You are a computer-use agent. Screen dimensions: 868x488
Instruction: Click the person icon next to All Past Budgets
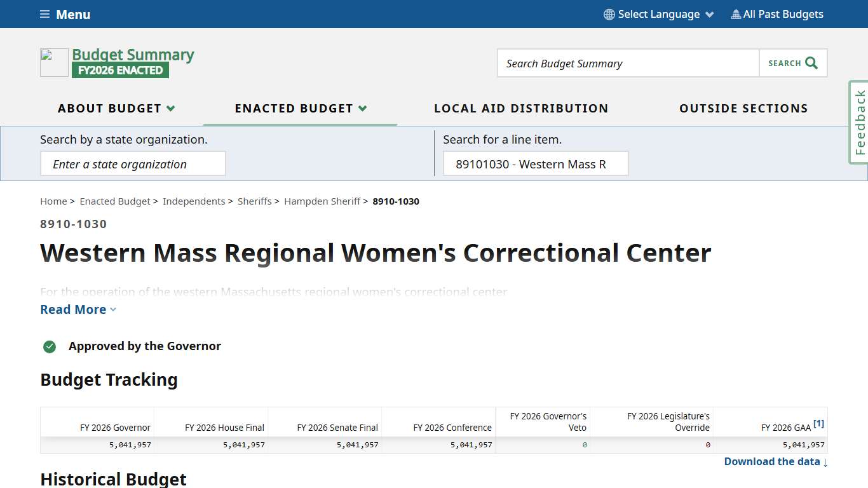tap(735, 13)
